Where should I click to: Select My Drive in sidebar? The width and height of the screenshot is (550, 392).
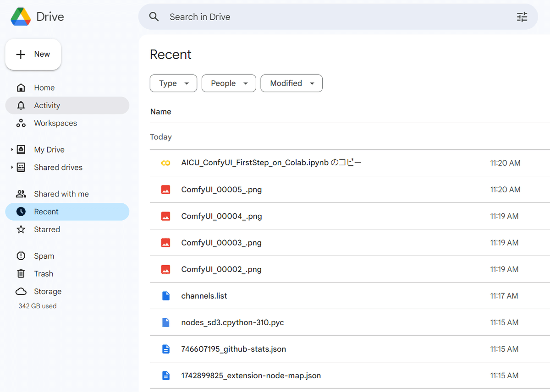67,150
